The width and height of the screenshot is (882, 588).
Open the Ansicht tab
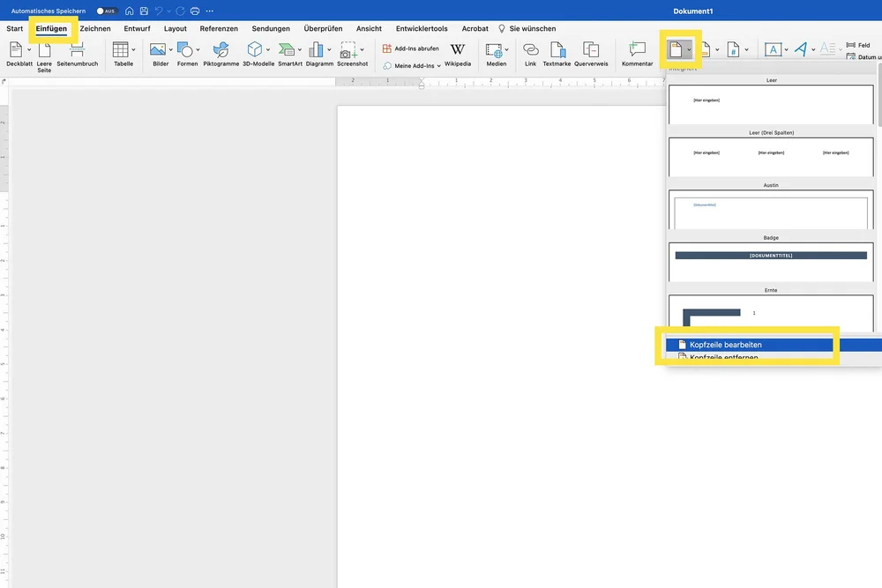coord(369,29)
